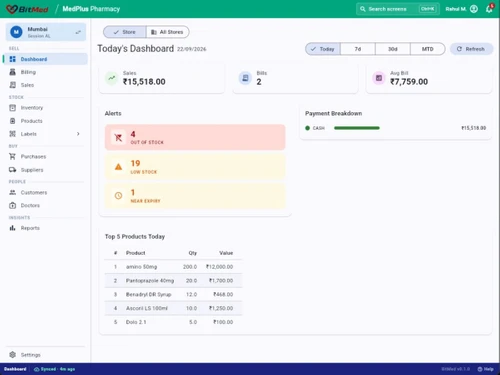Click the Settings gear icon

pyautogui.click(x=13, y=355)
